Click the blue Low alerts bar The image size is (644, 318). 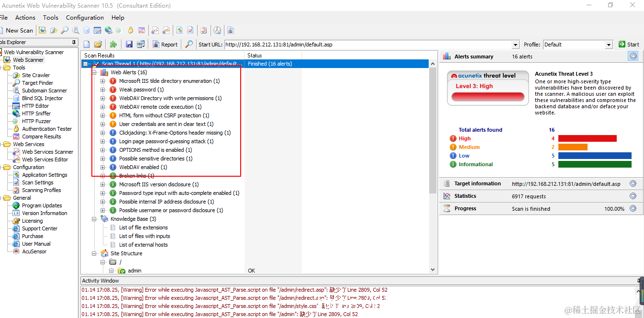click(595, 156)
